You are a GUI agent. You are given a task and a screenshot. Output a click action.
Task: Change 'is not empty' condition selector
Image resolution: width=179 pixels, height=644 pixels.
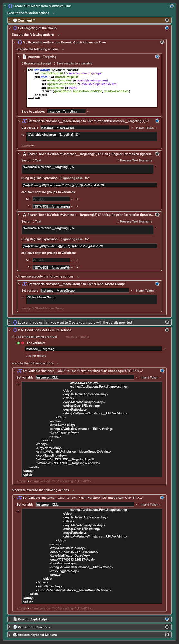(36, 356)
